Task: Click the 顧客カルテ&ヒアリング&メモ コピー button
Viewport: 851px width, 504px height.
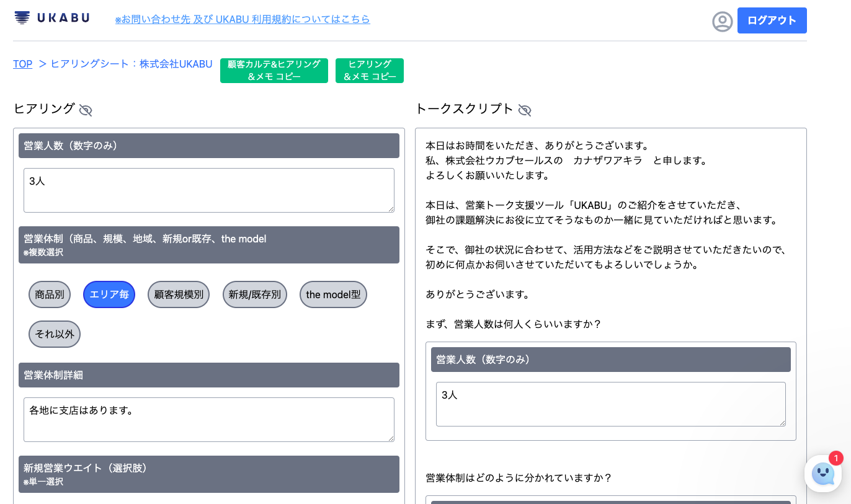Action: click(x=274, y=70)
